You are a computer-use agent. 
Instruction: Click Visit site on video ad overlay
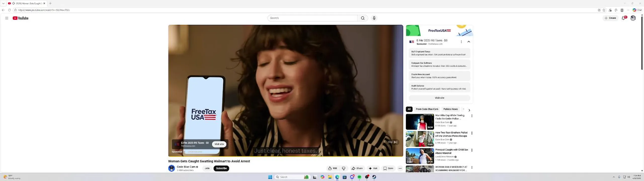click(219, 144)
